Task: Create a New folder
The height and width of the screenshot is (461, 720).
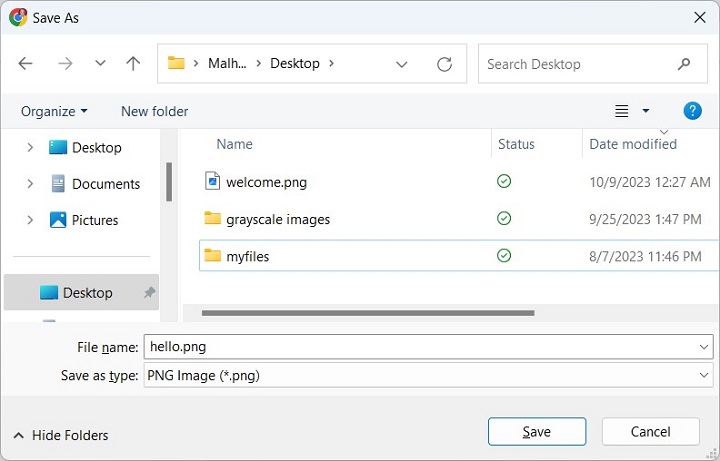Action: (154, 111)
